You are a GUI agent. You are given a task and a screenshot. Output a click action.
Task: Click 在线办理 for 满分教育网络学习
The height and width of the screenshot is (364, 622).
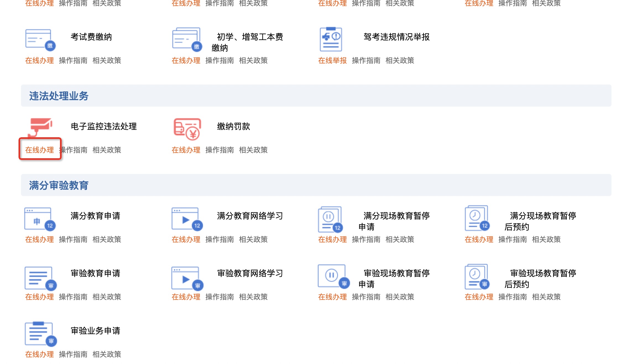186,239
